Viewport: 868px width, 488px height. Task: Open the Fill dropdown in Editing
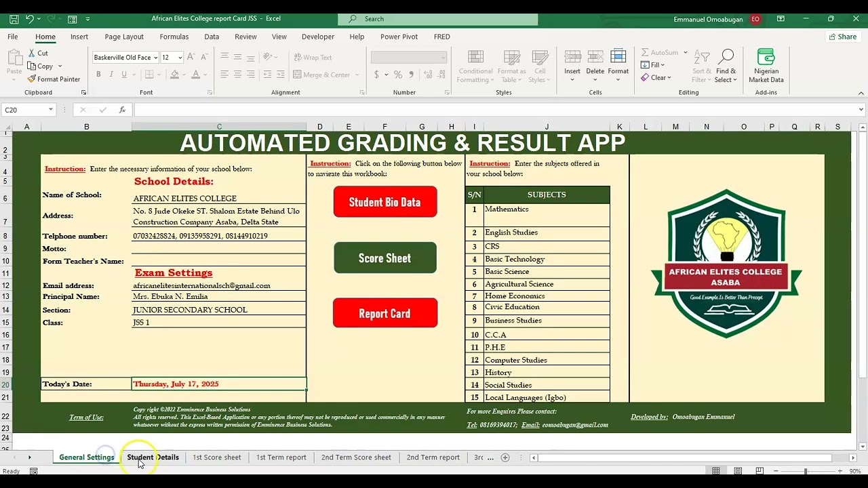tap(652, 65)
